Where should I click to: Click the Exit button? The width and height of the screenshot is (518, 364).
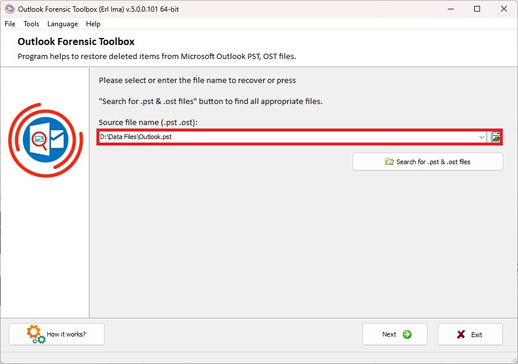click(470, 334)
